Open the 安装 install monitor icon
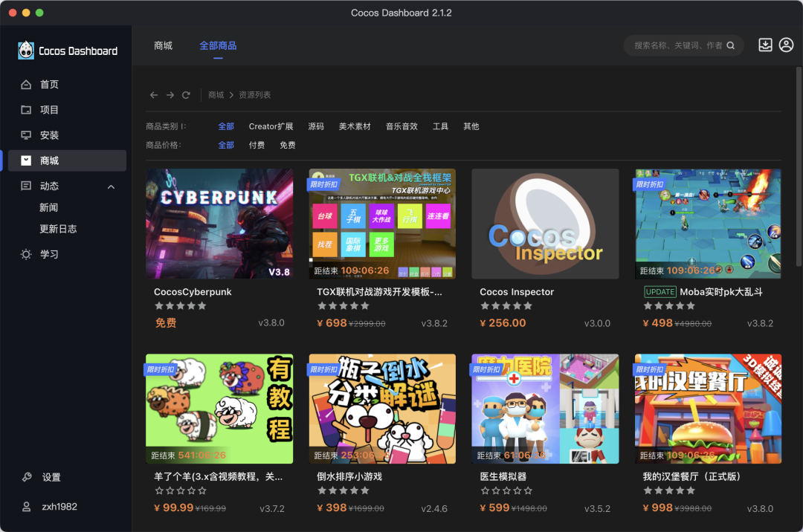 tap(26, 135)
